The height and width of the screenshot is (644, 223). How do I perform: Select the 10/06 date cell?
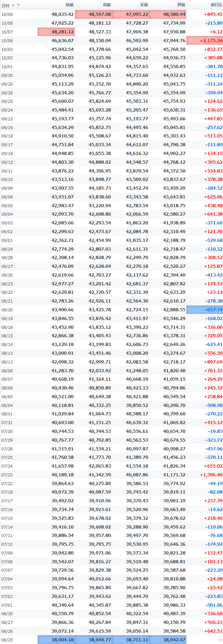click(x=7, y=41)
